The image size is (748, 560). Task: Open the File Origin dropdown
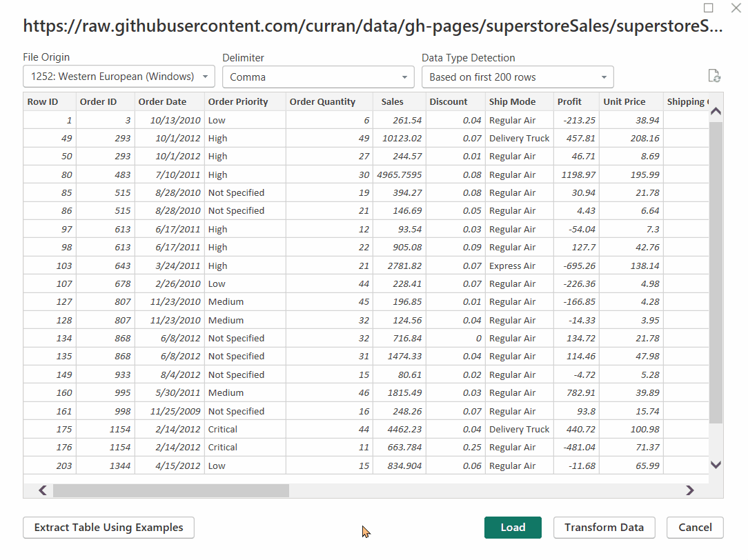(119, 77)
